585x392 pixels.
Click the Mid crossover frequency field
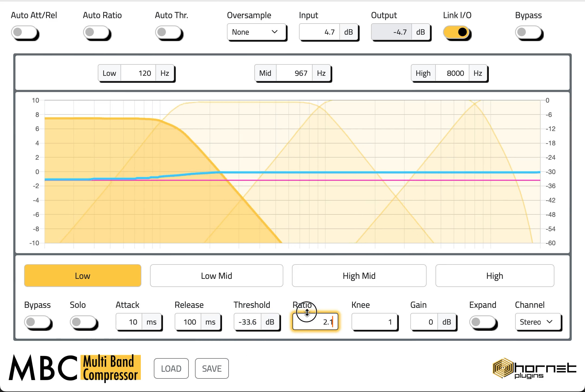(x=294, y=73)
